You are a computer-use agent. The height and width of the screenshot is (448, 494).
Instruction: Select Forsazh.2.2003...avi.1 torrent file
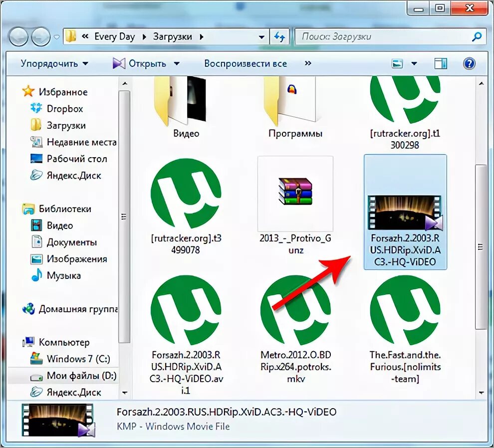click(x=186, y=335)
